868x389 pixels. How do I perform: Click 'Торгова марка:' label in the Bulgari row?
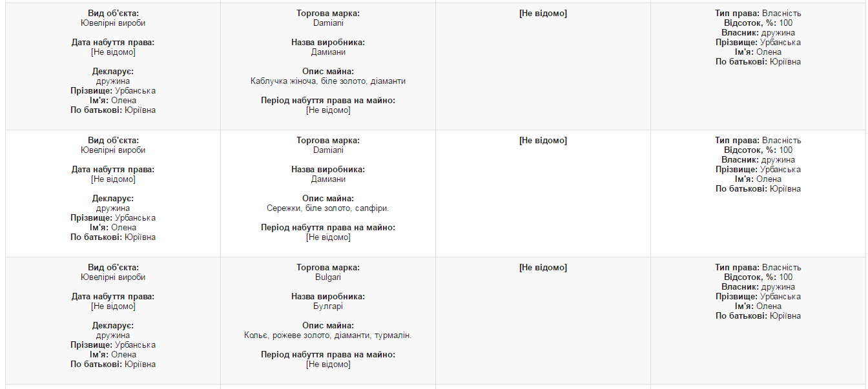coord(328,268)
